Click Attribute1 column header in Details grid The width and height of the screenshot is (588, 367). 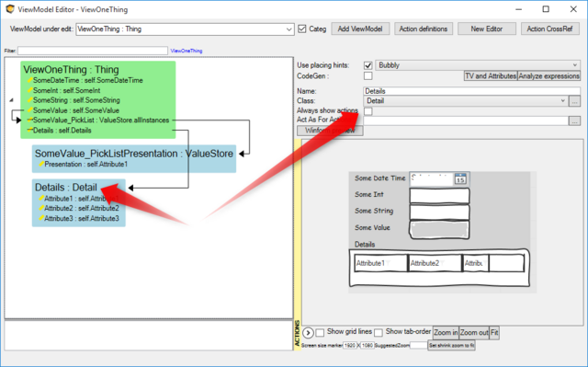click(380, 263)
